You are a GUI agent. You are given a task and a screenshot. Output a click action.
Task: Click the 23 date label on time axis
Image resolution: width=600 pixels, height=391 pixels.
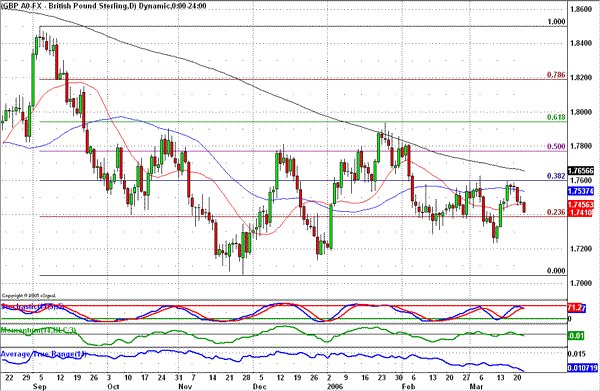382,378
